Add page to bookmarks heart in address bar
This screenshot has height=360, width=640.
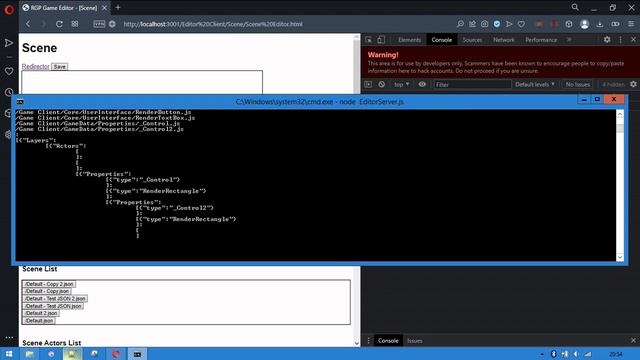point(521,24)
